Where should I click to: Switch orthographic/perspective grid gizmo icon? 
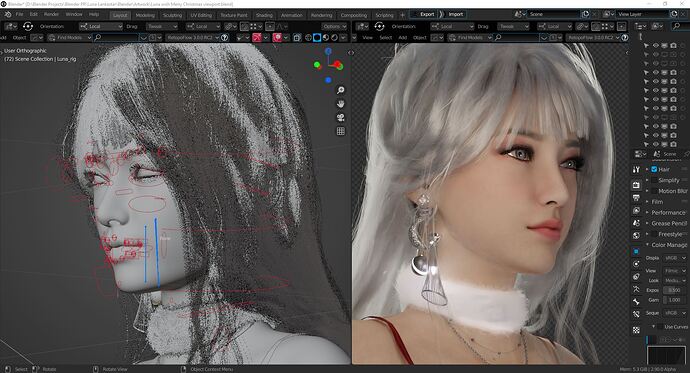(x=340, y=131)
